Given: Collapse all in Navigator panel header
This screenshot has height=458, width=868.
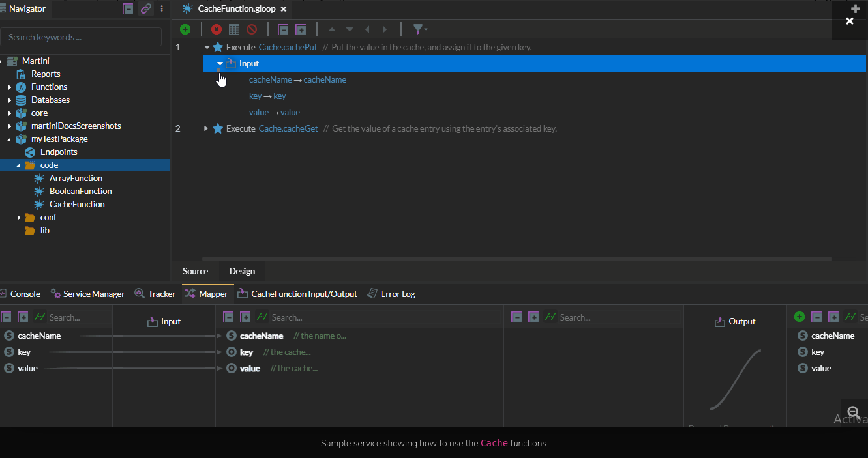Looking at the screenshot, I should coord(128,8).
